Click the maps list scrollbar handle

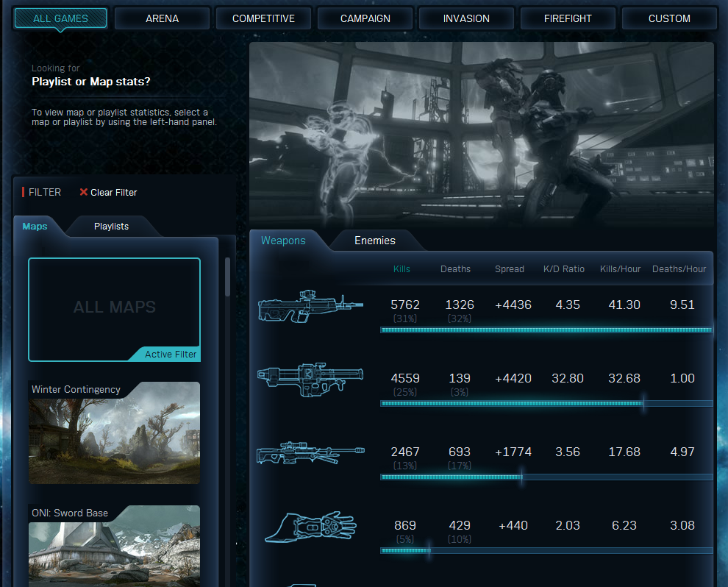(227, 277)
